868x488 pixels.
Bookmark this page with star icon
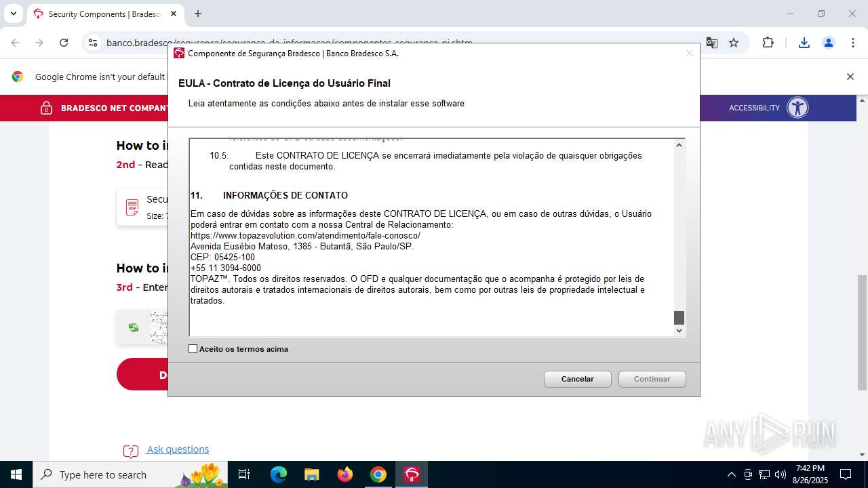point(734,43)
